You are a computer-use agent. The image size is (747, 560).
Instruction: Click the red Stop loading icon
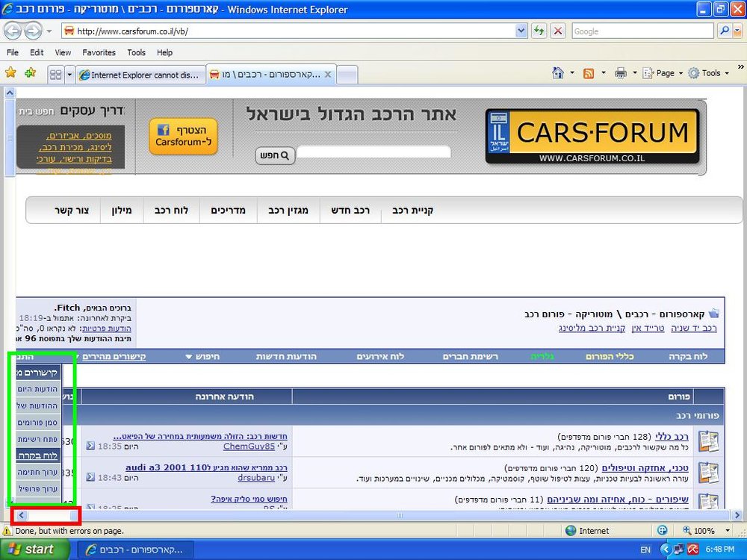pos(558,31)
